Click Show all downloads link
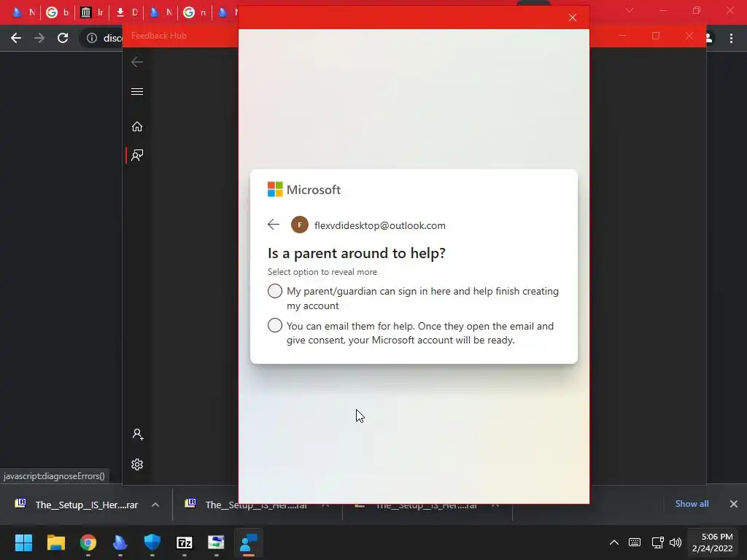Image resolution: width=747 pixels, height=560 pixels. (692, 504)
